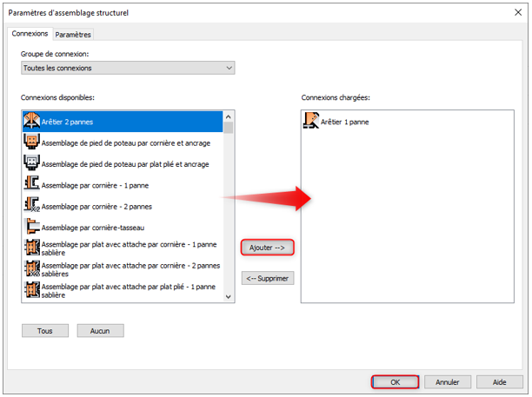Click icon for attache par plat plié sablière
This screenshot has height=397, width=532.
(32, 288)
